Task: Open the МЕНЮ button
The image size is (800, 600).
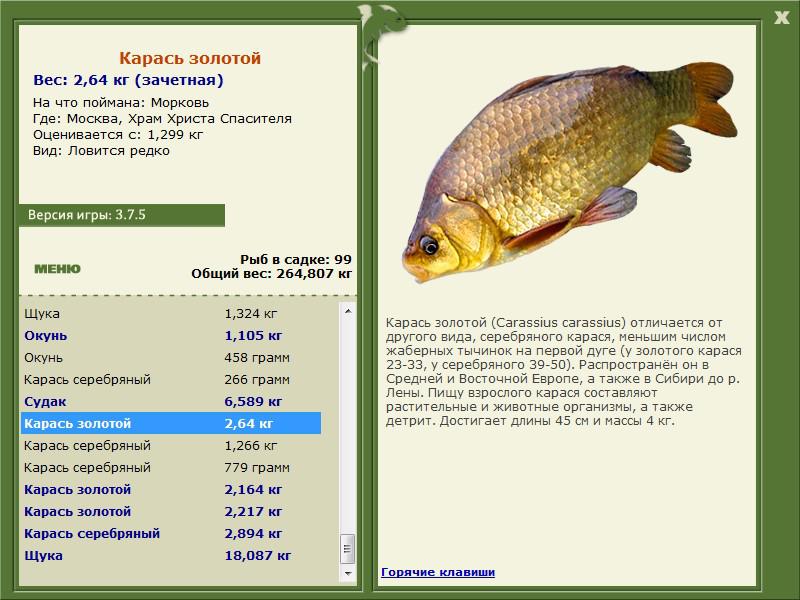Action: [57, 269]
